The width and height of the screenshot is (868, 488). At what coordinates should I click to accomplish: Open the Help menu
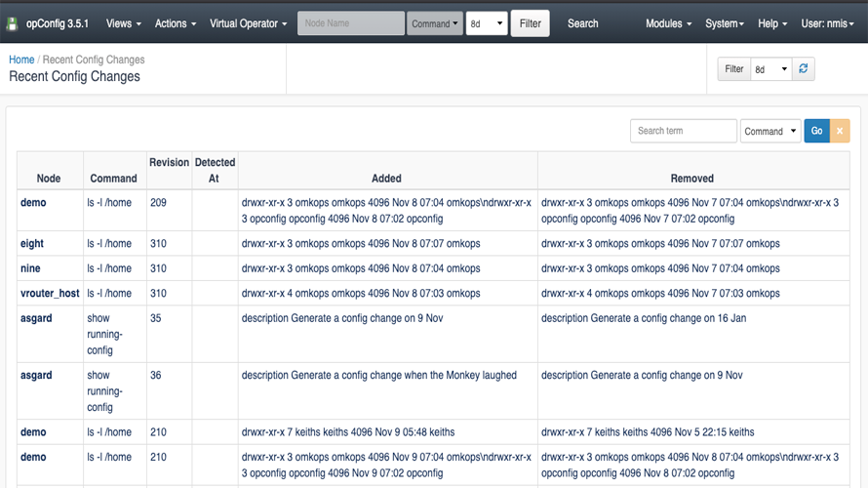[773, 23]
